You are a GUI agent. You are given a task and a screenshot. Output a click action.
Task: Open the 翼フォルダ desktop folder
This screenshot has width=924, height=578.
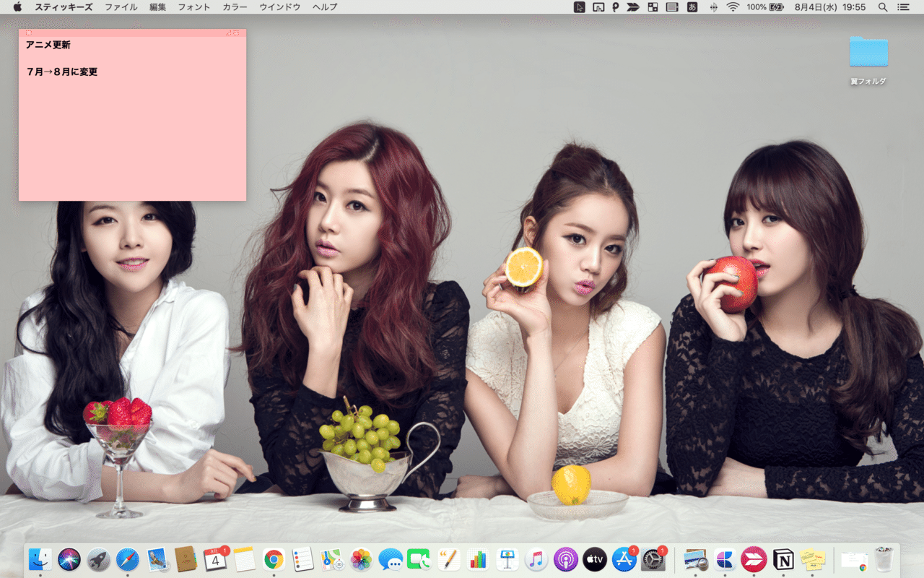[x=868, y=60]
